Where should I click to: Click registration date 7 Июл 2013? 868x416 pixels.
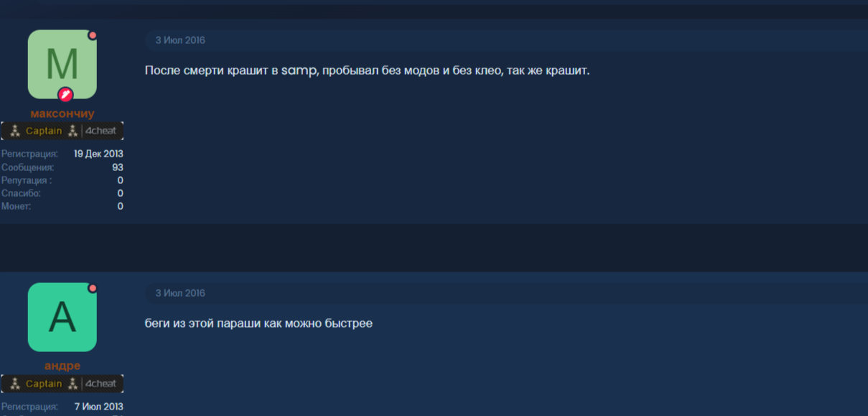99,407
